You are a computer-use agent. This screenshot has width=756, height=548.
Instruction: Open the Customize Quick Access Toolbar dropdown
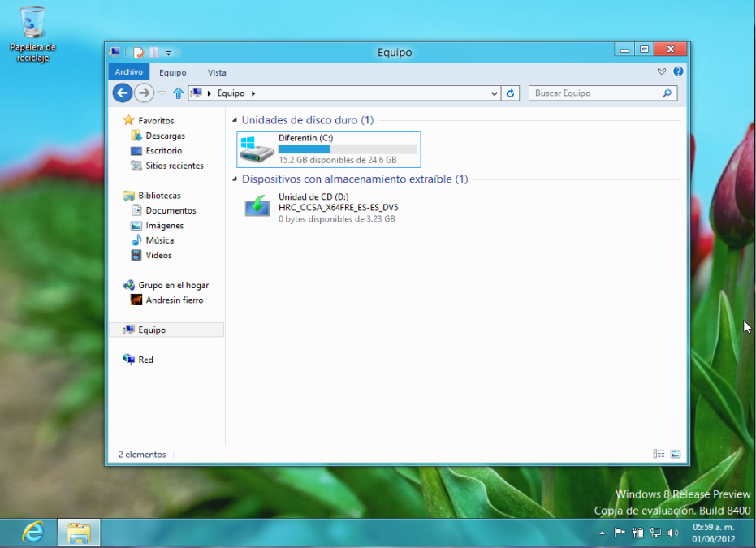click(x=168, y=53)
